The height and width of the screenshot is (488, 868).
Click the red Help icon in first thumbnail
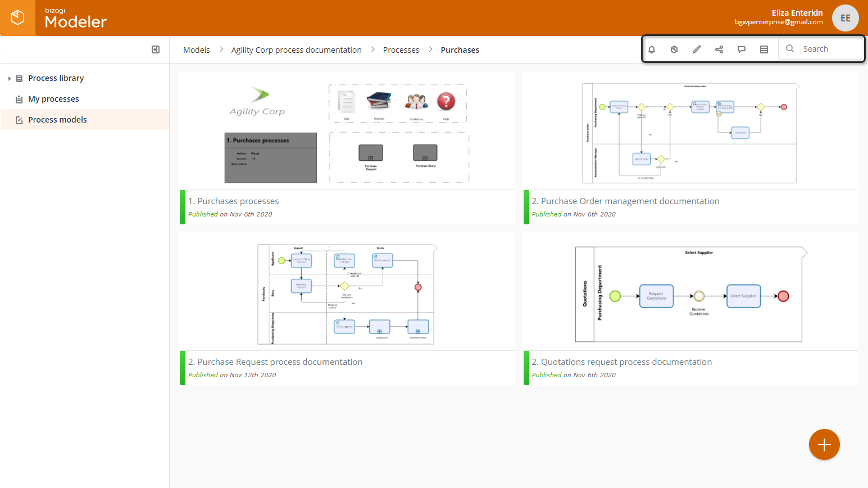446,101
